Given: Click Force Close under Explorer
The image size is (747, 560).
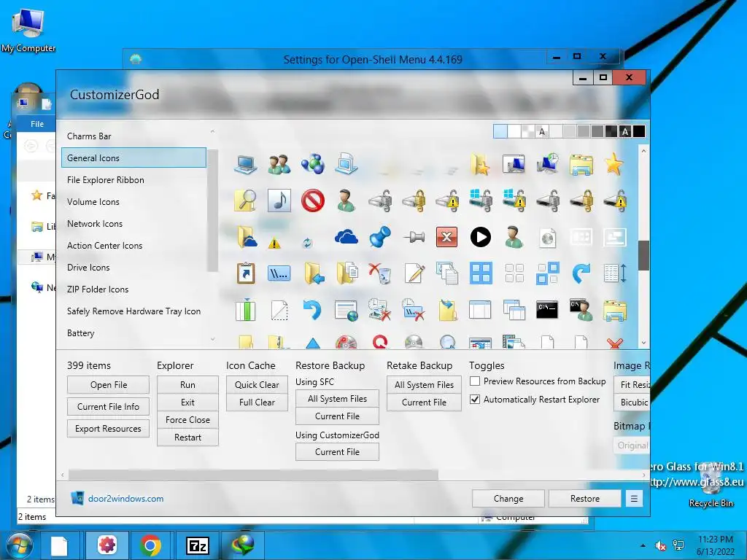Looking at the screenshot, I should click(187, 419).
